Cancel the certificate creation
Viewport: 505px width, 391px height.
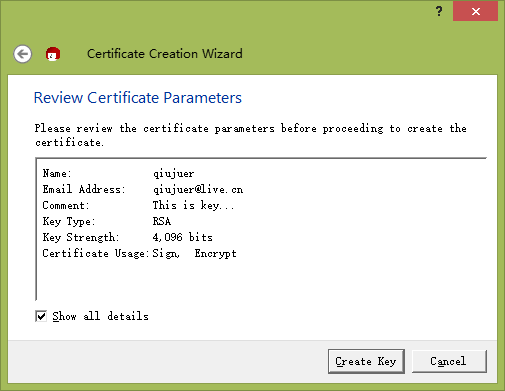(449, 361)
